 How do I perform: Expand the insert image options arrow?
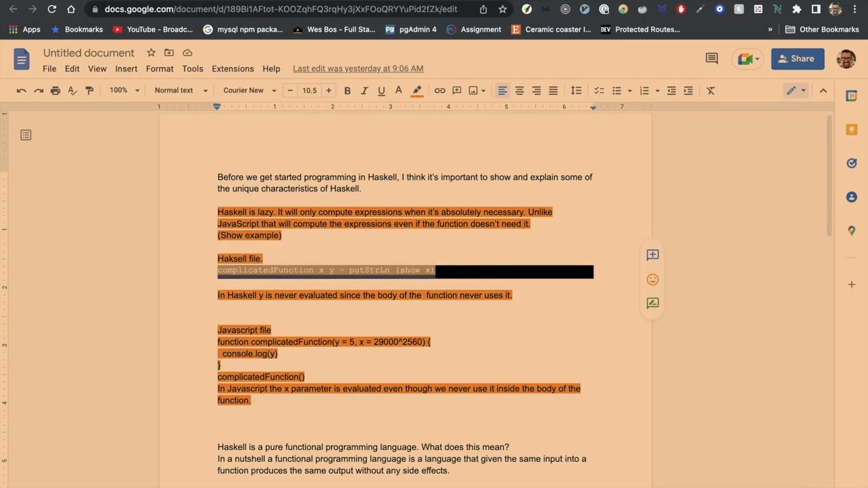(x=483, y=91)
